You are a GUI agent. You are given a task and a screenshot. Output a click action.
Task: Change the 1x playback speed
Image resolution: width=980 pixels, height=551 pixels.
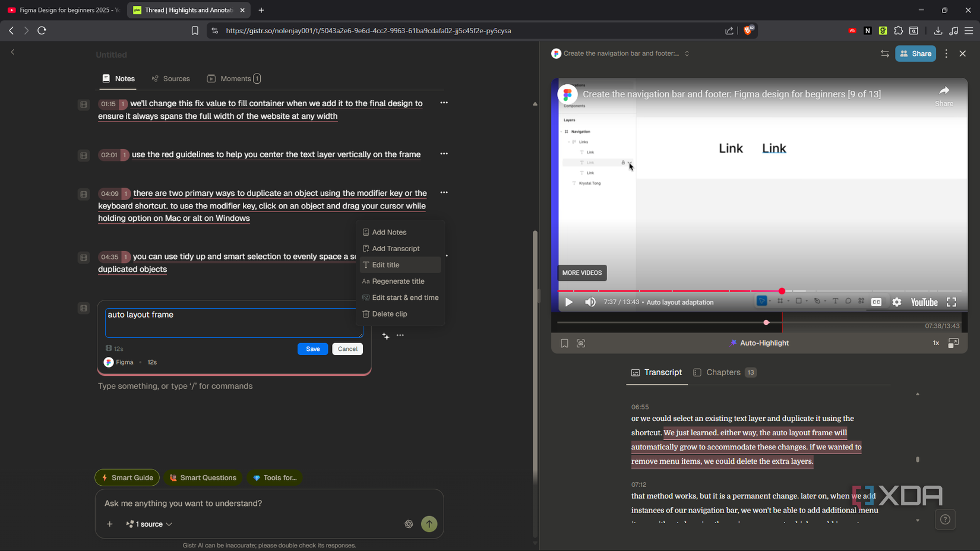coord(935,343)
